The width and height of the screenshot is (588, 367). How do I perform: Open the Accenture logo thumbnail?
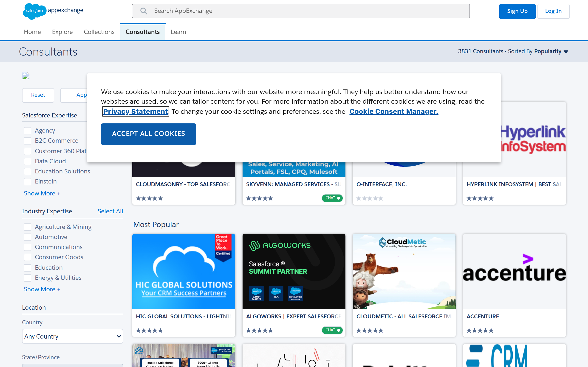pyautogui.click(x=514, y=271)
